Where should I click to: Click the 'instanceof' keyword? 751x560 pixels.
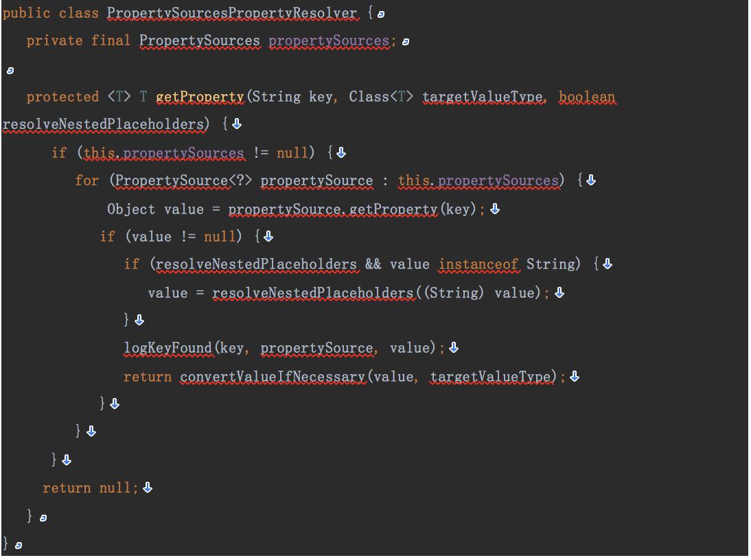[x=478, y=264]
